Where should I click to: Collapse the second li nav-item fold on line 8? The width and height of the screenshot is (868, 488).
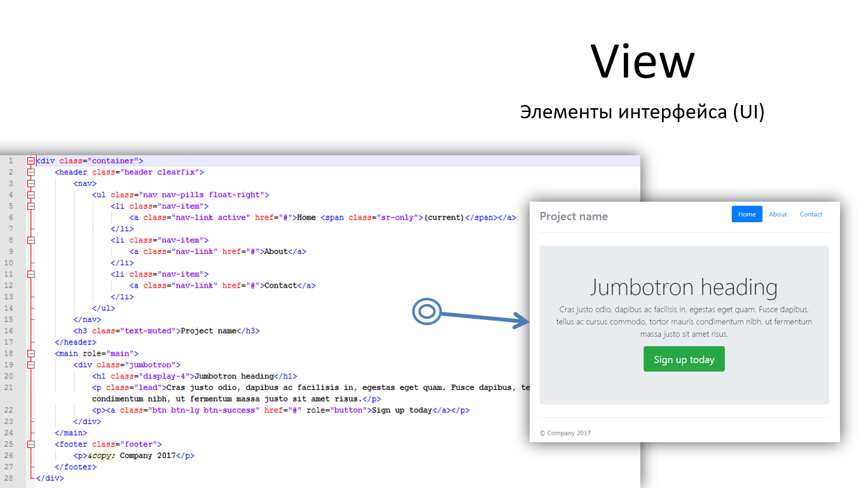click(x=31, y=241)
